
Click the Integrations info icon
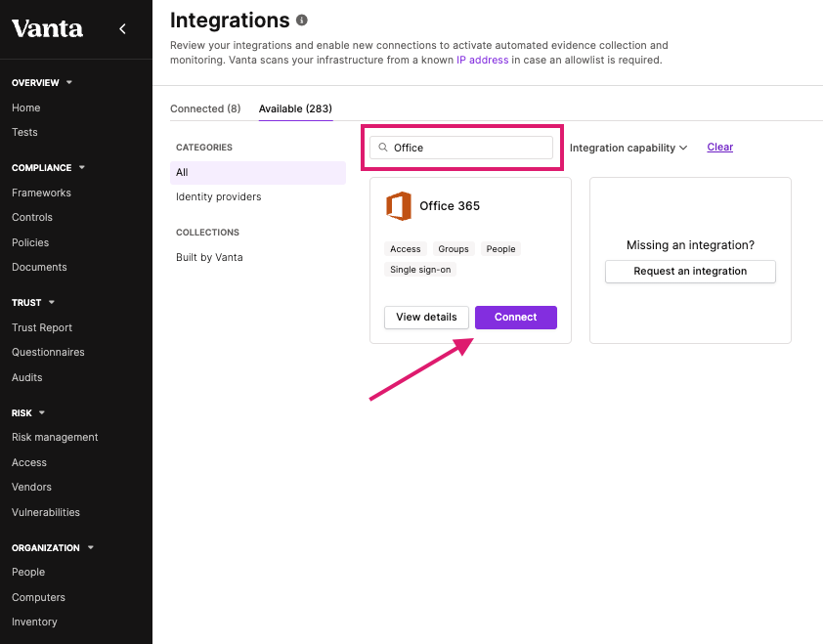pyautogui.click(x=302, y=20)
